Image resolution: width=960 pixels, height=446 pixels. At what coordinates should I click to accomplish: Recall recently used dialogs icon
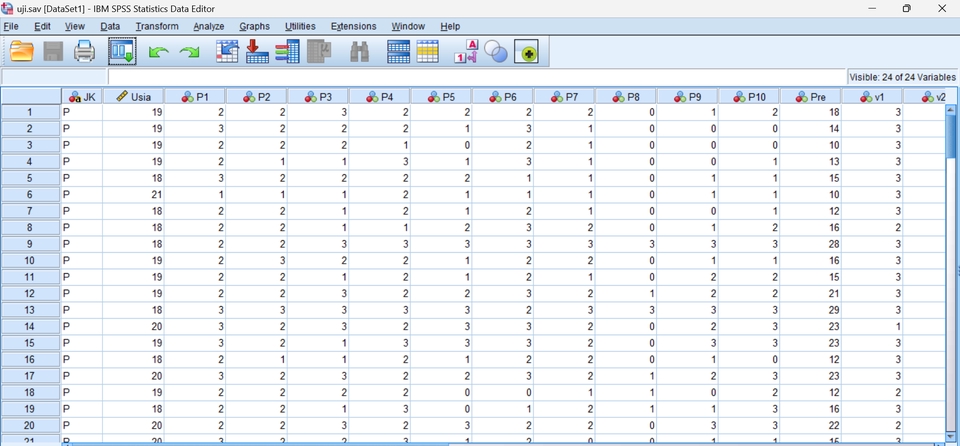pos(122,51)
